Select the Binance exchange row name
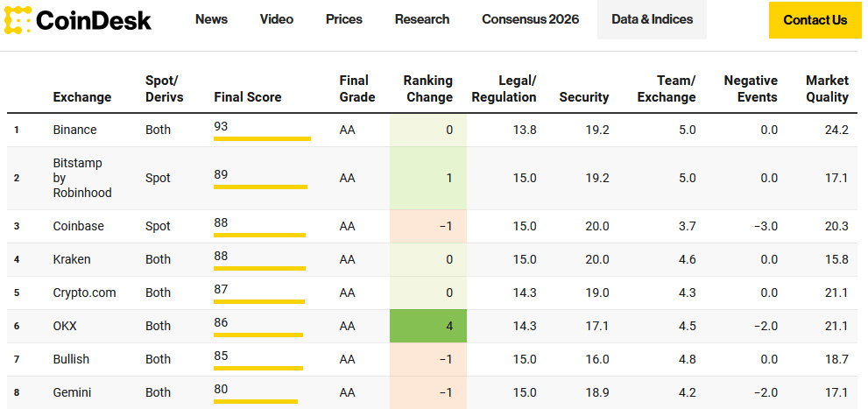This screenshot has width=868, height=409. click(x=74, y=130)
